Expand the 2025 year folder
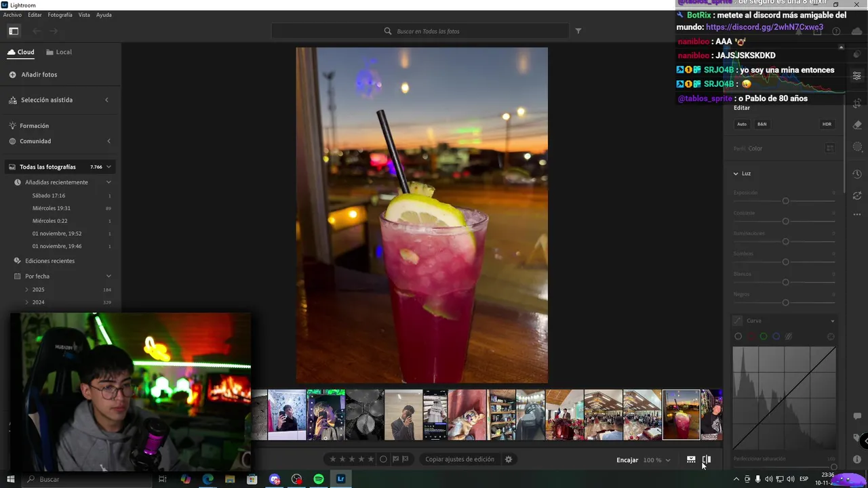 26,289
